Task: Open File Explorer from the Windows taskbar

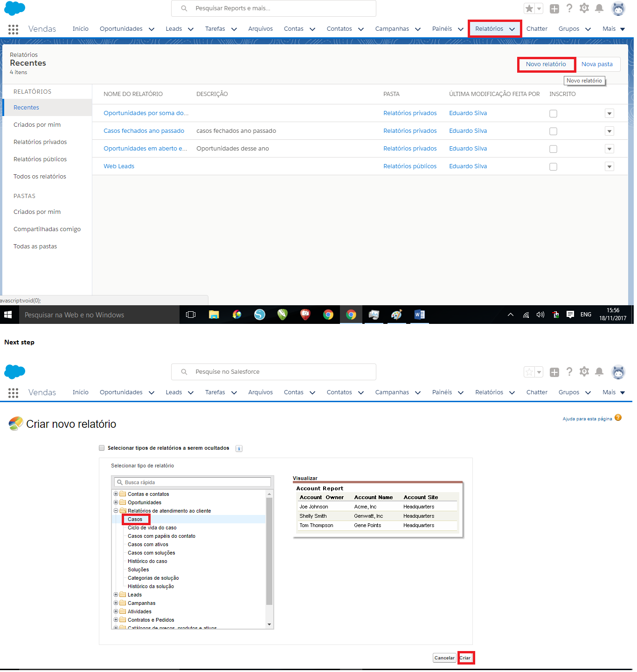Action: [x=214, y=315]
